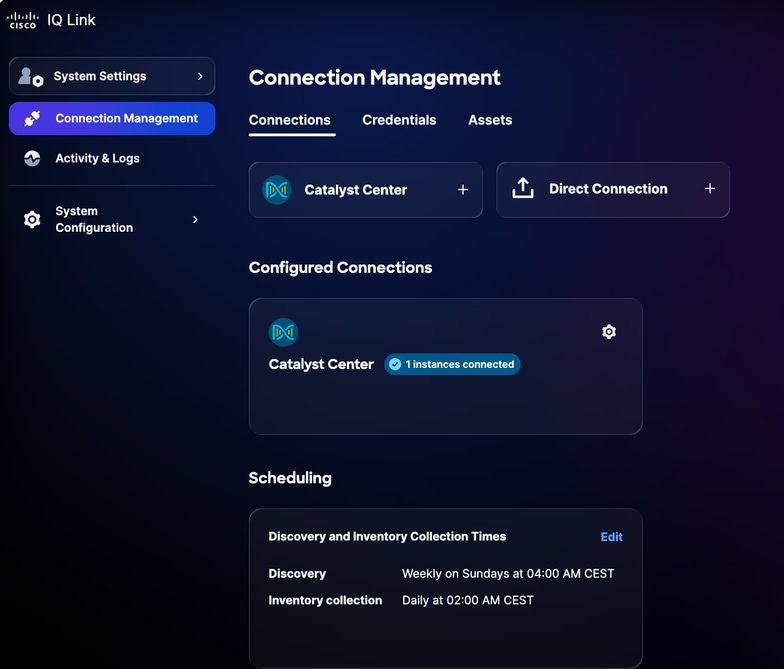Click the connected checkmark icon in badge
This screenshot has height=669, width=784.
[395, 364]
